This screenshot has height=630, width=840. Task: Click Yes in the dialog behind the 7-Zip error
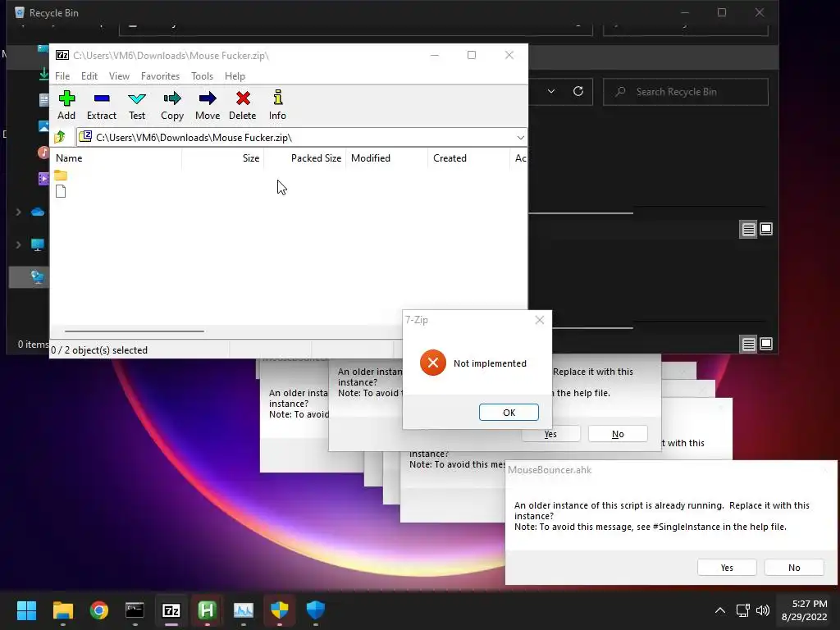[x=550, y=434]
